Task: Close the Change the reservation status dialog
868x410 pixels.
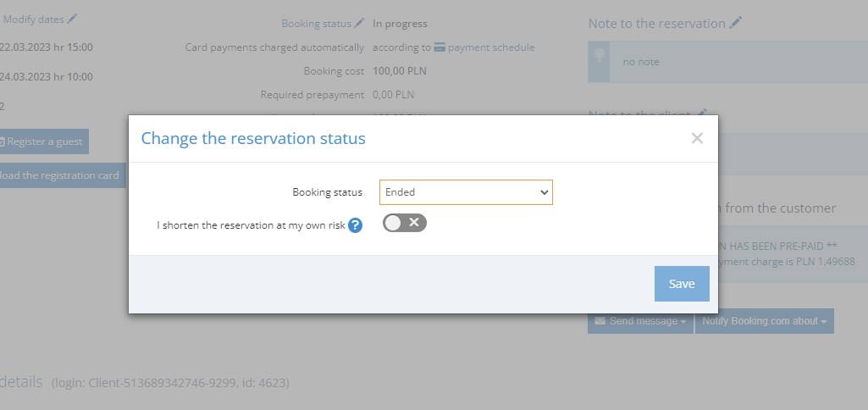Action: pos(697,138)
